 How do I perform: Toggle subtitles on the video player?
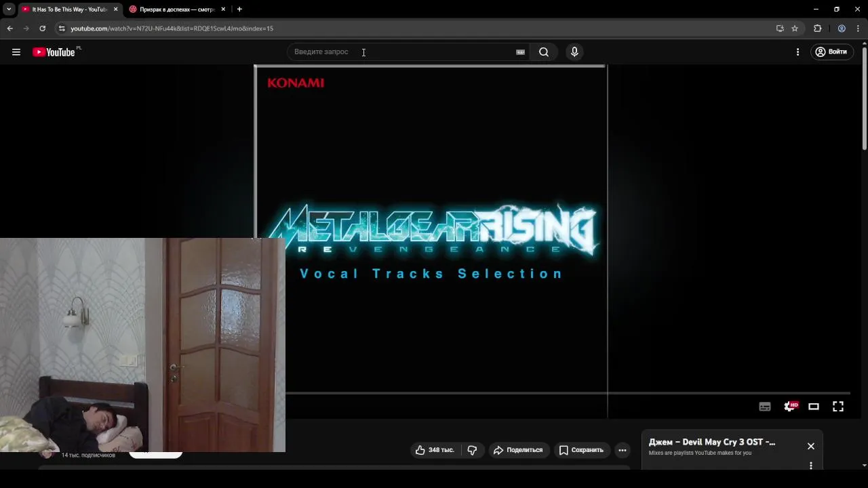point(765,407)
